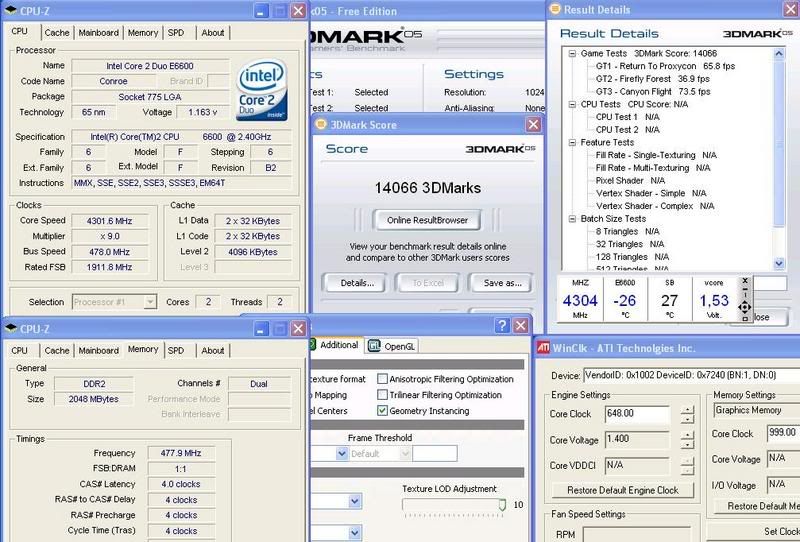Click the memory Core Clock field showing 999.00
Image resolution: width=800 pixels, height=542 pixels.
783,433
